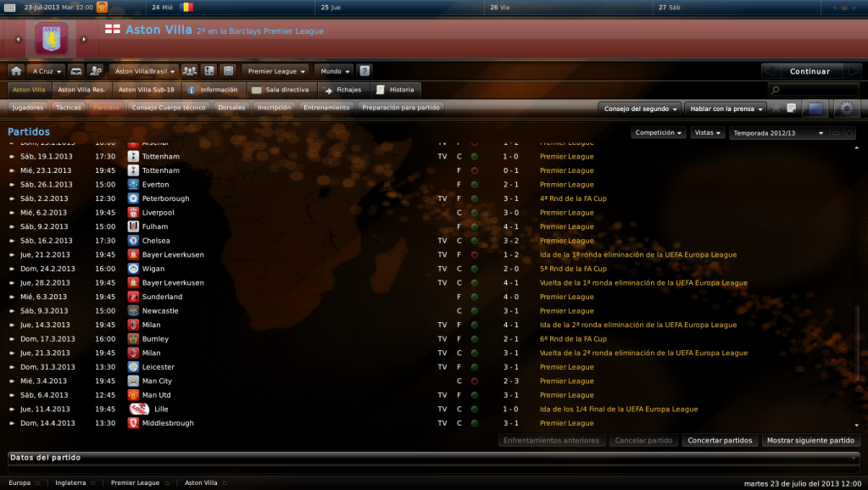Image resolution: width=868 pixels, height=490 pixels.
Task: Open the Historia tab
Action: point(395,90)
